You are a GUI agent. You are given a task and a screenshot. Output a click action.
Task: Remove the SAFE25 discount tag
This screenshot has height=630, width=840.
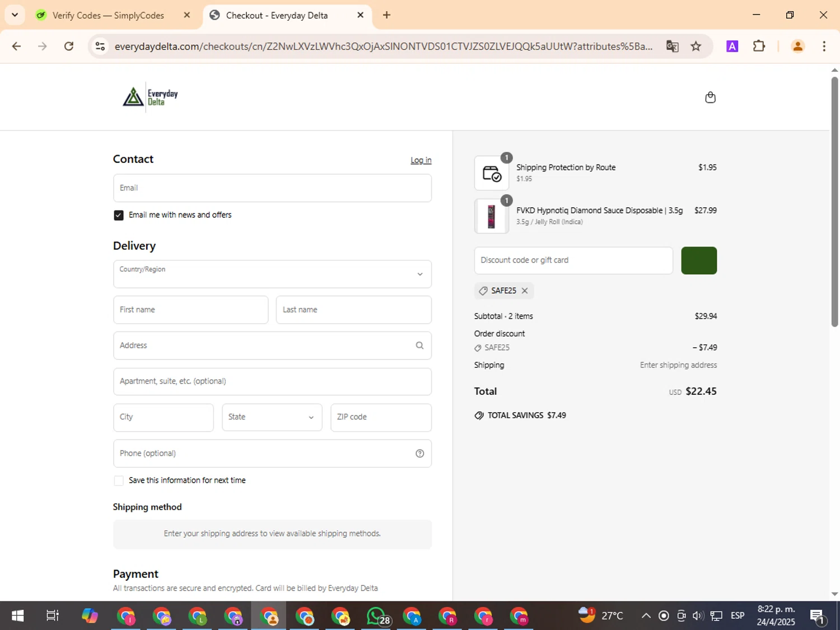(x=525, y=291)
